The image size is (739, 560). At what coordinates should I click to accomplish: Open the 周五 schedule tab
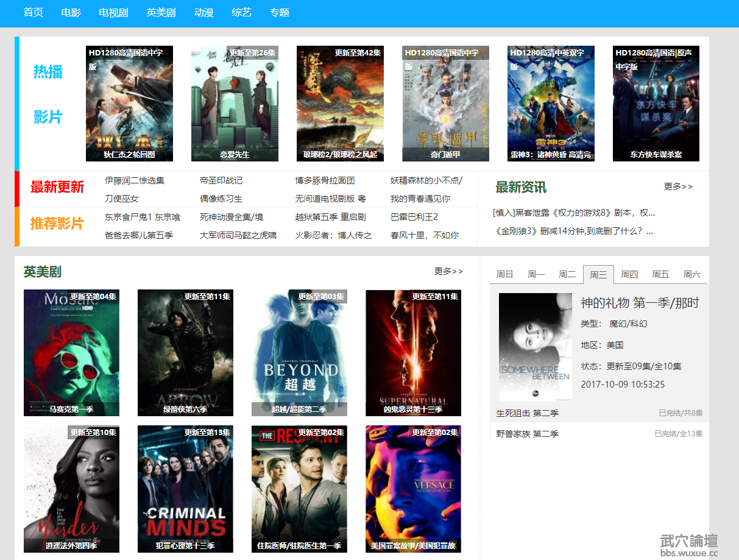coord(660,275)
